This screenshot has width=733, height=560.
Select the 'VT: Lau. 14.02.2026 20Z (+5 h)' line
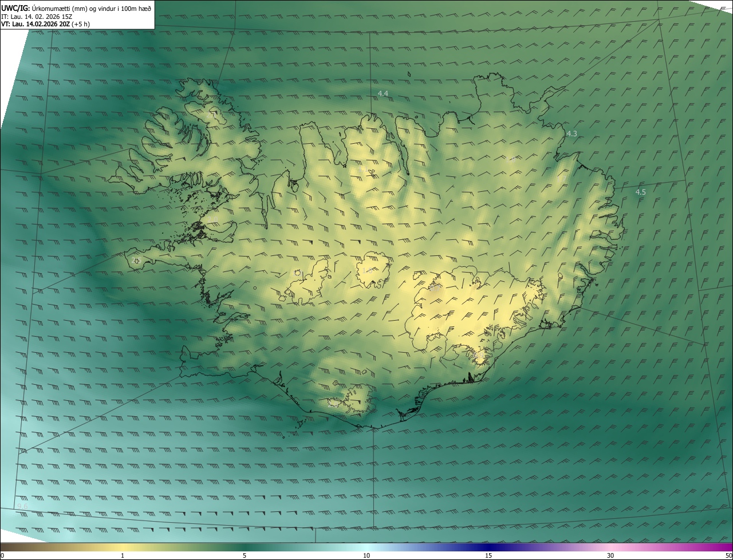(45, 24)
